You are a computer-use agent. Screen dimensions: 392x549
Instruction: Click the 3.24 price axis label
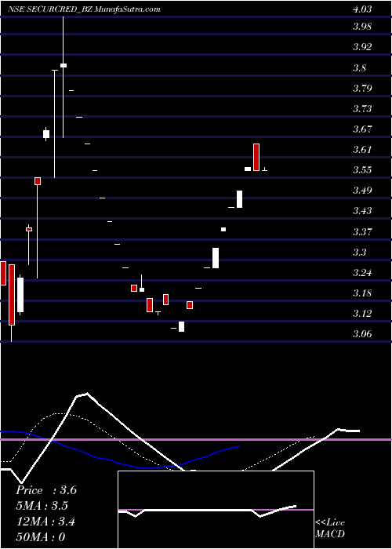362,272
